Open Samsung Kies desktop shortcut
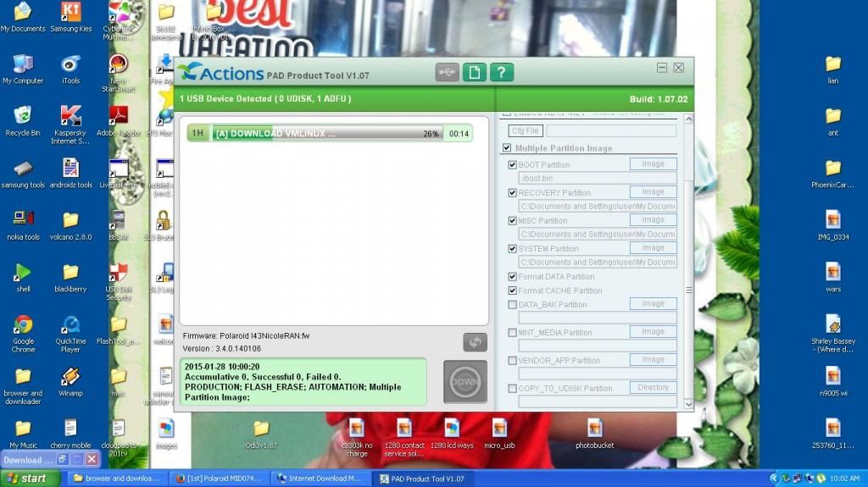Viewport: 868px width, 487px height. 71,17
